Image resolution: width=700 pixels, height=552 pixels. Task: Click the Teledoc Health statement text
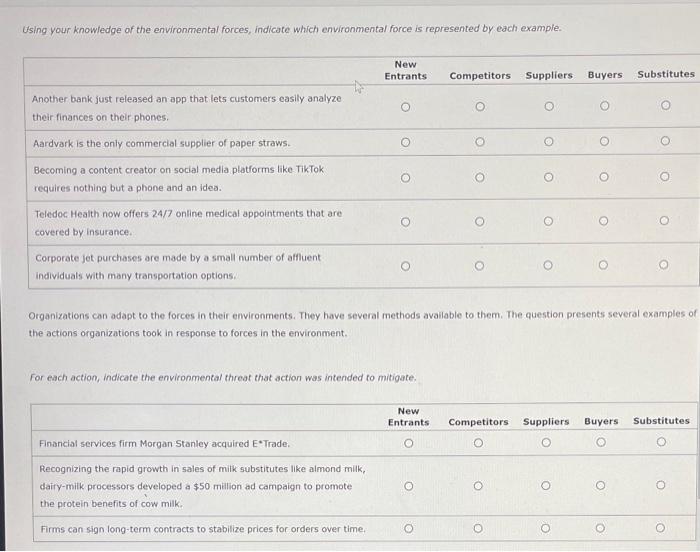[187, 222]
